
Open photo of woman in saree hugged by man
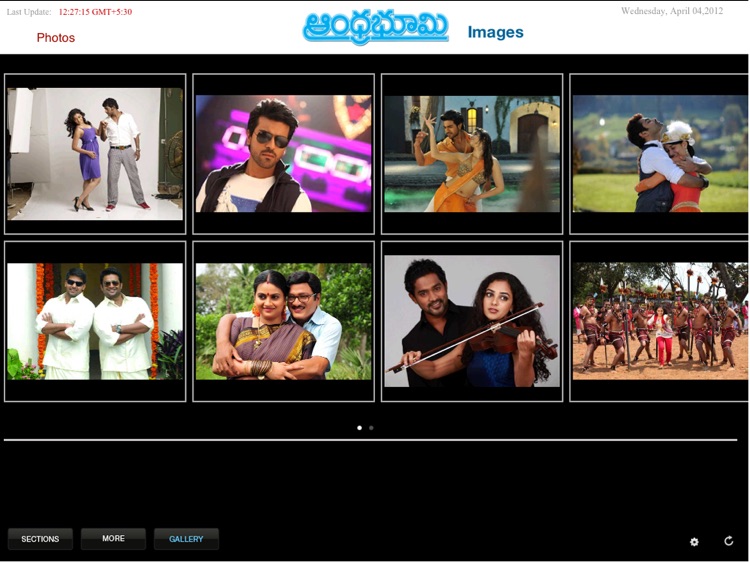[283, 321]
